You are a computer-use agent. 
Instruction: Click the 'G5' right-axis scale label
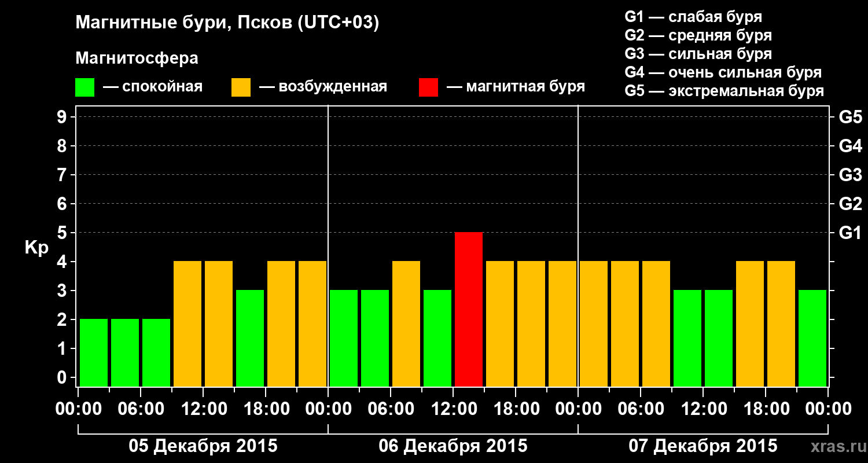tap(850, 117)
